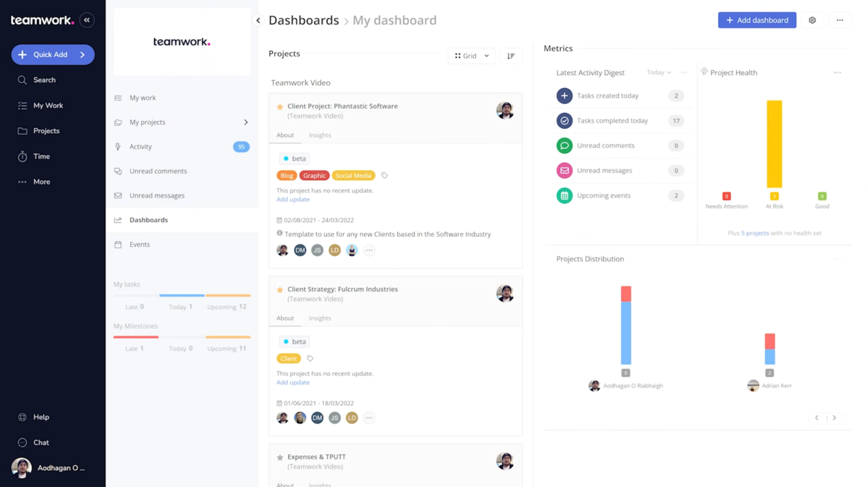Click the Tasks created today plus icon
868x487 pixels.
coord(564,96)
